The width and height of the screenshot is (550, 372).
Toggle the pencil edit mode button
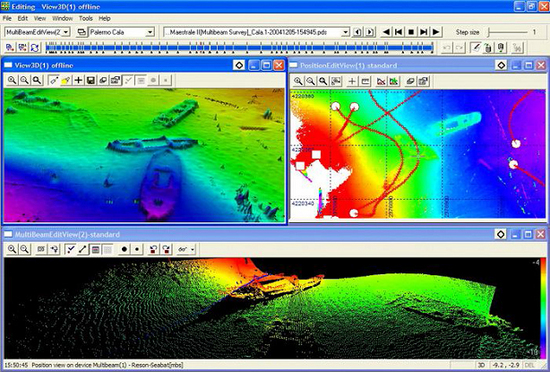476,47
